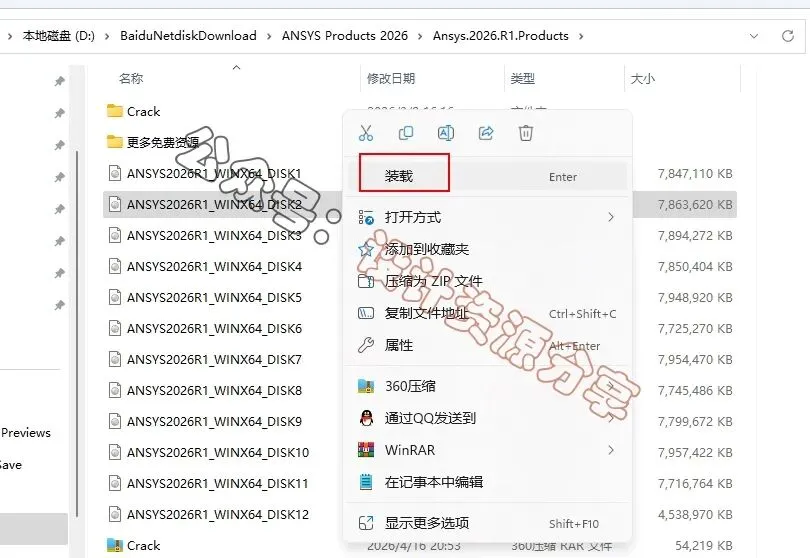Click the Cut scissors icon in context menu
This screenshot has width=810, height=558.
[366, 133]
